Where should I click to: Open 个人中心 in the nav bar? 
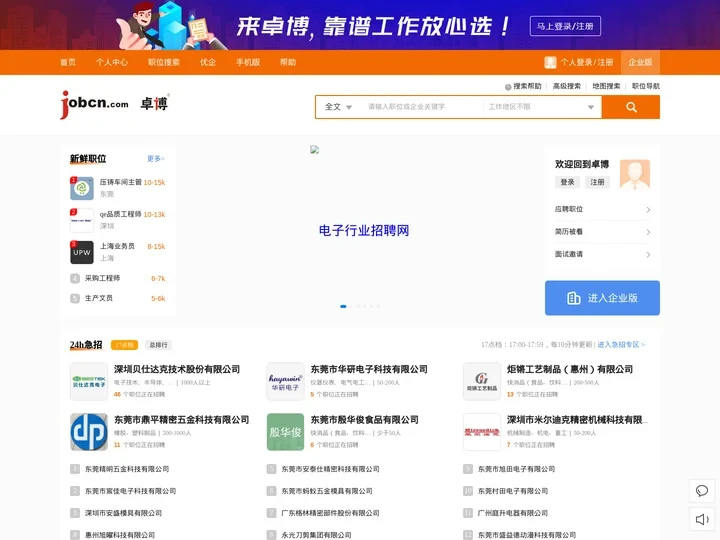click(x=112, y=62)
